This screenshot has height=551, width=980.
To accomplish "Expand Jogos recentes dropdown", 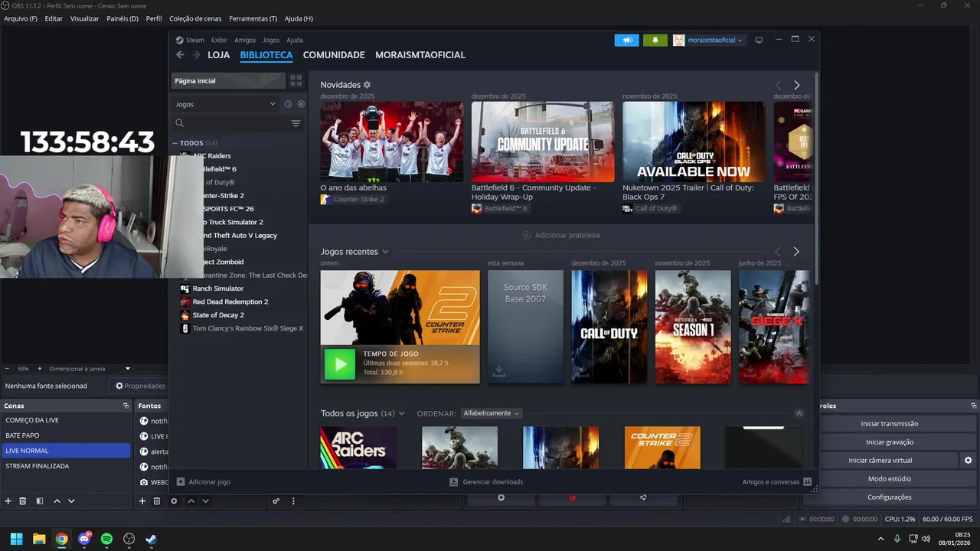I will [385, 252].
